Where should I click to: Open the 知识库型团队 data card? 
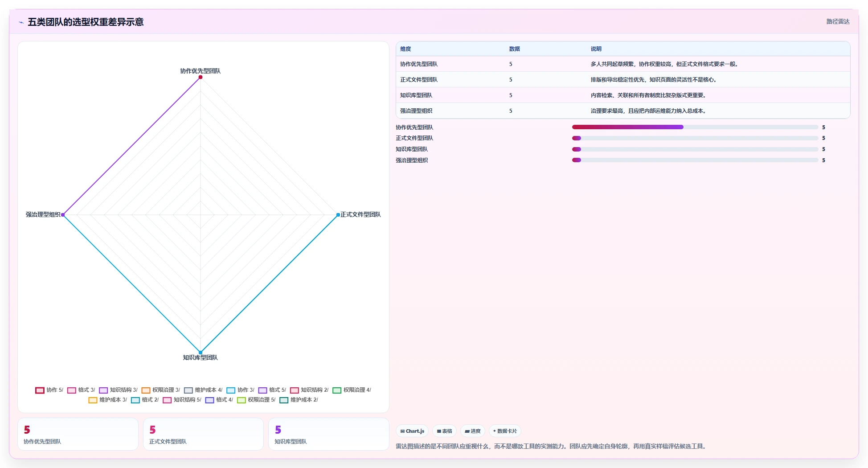(x=329, y=434)
